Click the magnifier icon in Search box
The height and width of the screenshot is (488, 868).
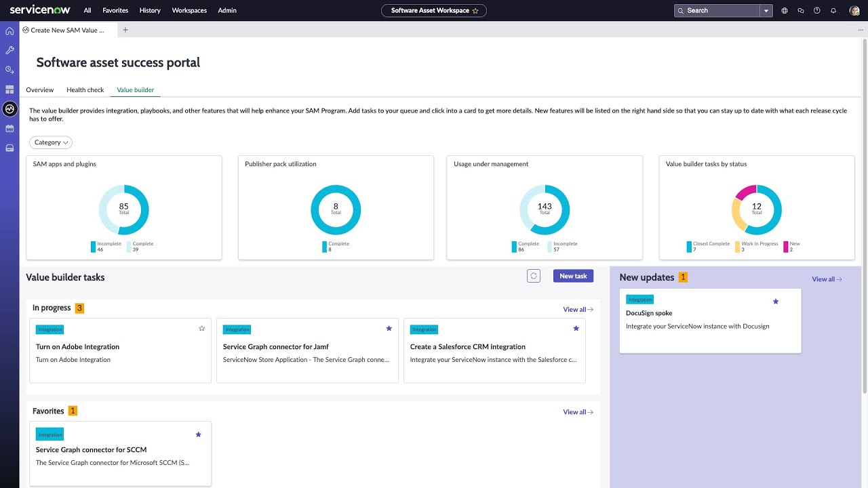click(x=682, y=11)
